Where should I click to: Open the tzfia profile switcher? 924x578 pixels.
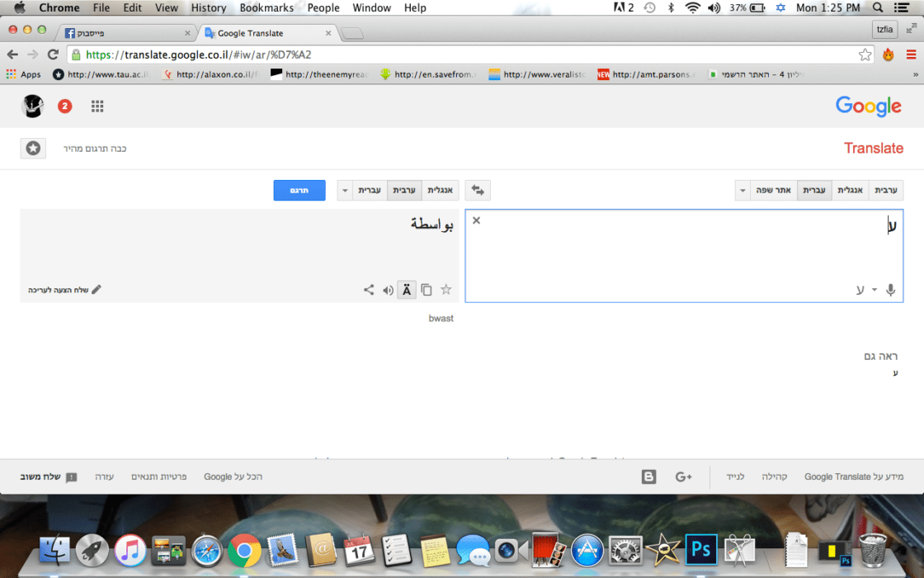(884, 30)
